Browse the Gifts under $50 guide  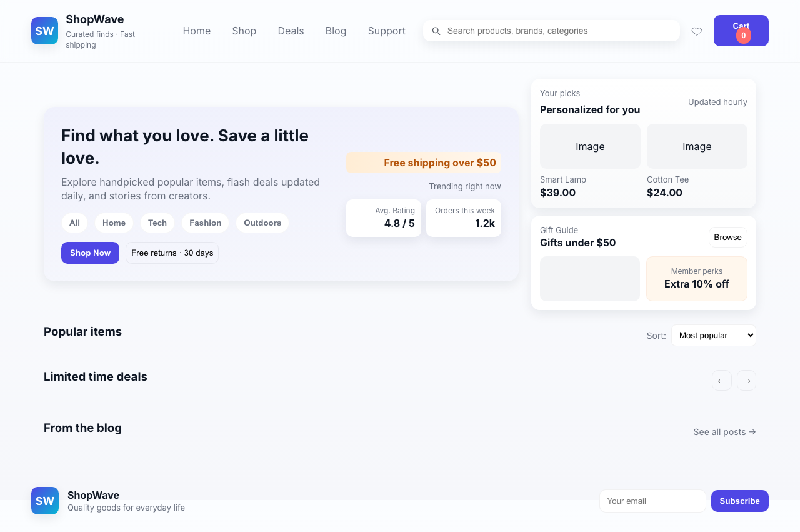click(727, 237)
